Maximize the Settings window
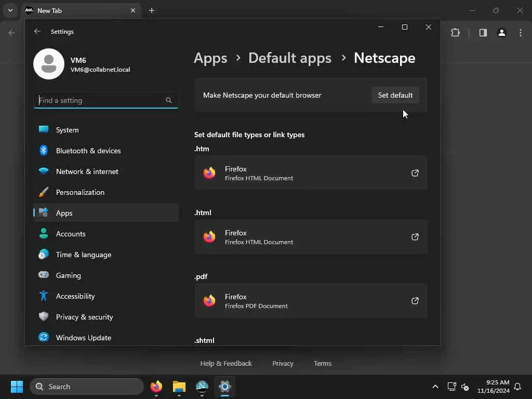 coord(404,27)
